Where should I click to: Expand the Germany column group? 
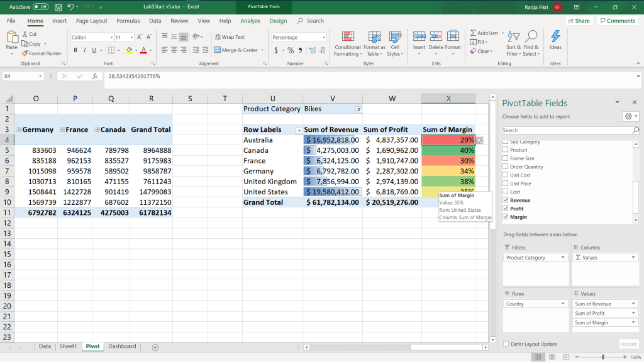(19, 129)
